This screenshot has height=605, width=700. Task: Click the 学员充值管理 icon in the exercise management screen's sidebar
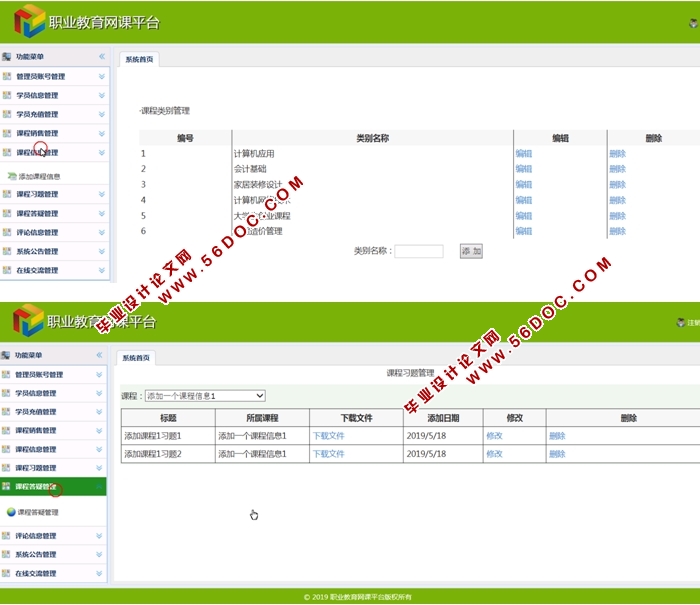(7, 412)
